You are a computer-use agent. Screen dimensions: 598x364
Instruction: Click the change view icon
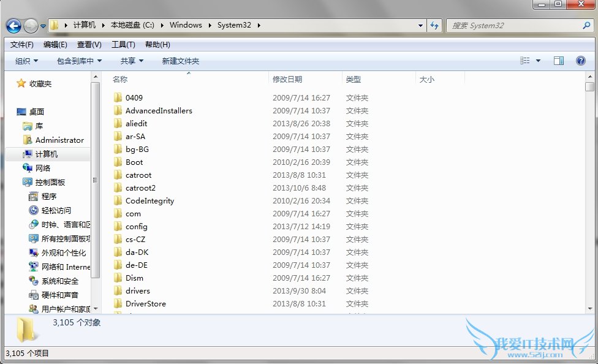tap(524, 61)
